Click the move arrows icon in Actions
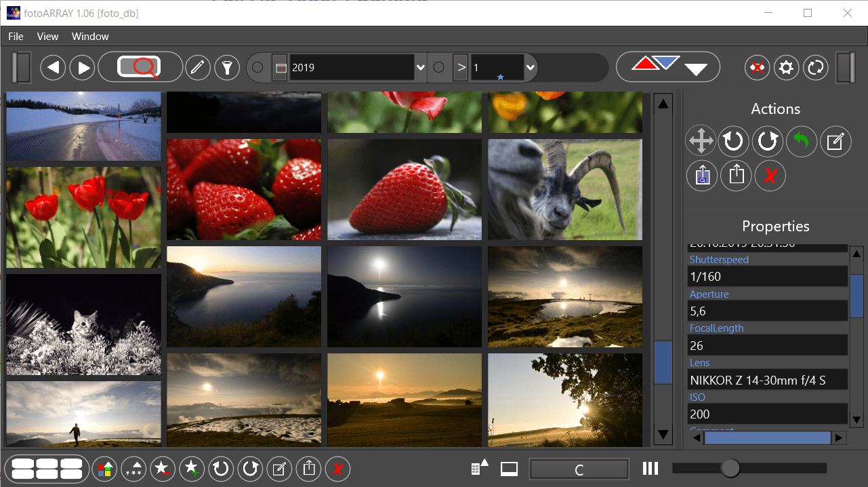868x487 pixels. [x=701, y=141]
